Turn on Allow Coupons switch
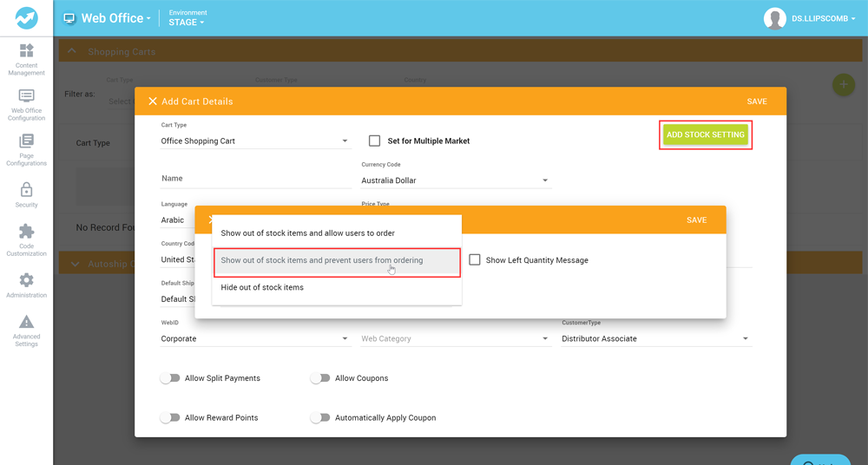This screenshot has width=868, height=465. [320, 378]
